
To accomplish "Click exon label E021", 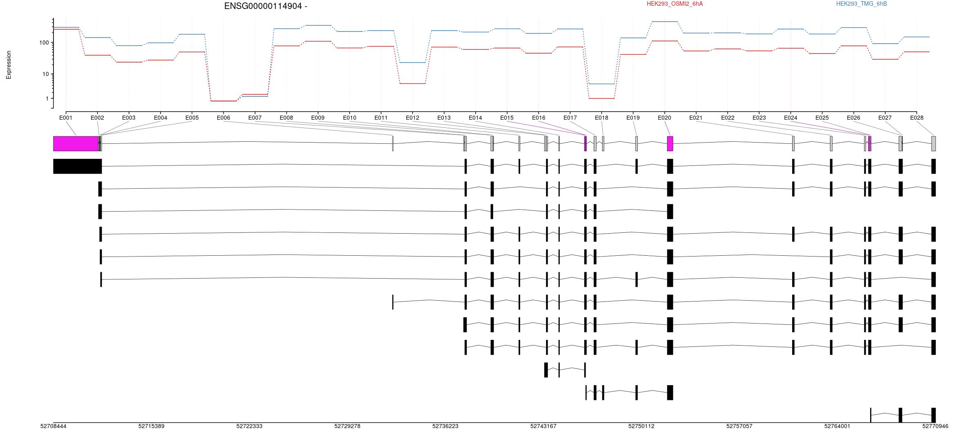I will tap(696, 118).
